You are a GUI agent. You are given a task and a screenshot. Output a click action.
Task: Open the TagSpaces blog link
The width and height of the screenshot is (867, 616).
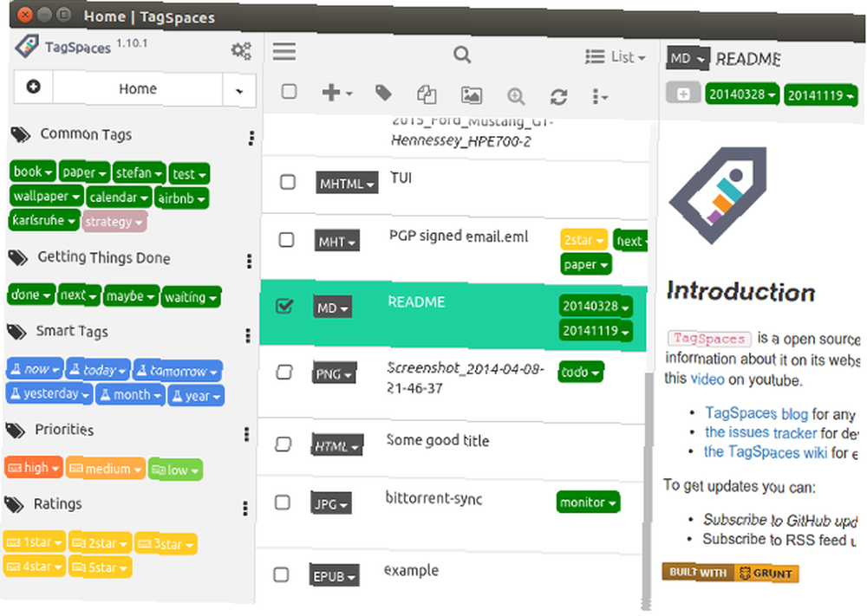[x=756, y=413]
